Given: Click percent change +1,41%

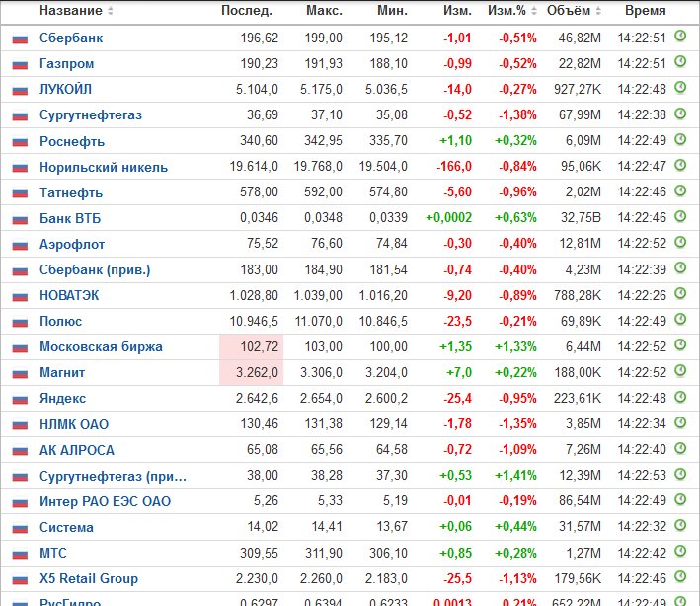Looking at the screenshot, I should click(x=515, y=476).
